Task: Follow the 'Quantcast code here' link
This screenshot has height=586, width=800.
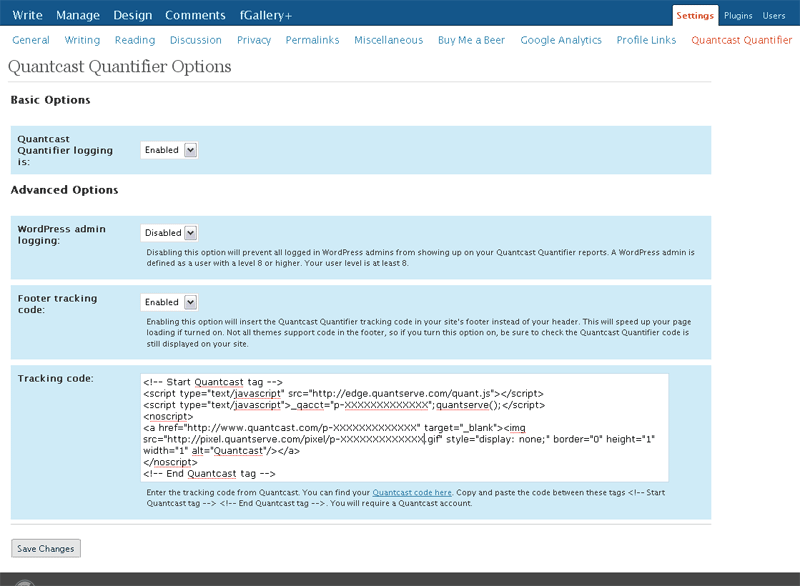Action: [412, 493]
